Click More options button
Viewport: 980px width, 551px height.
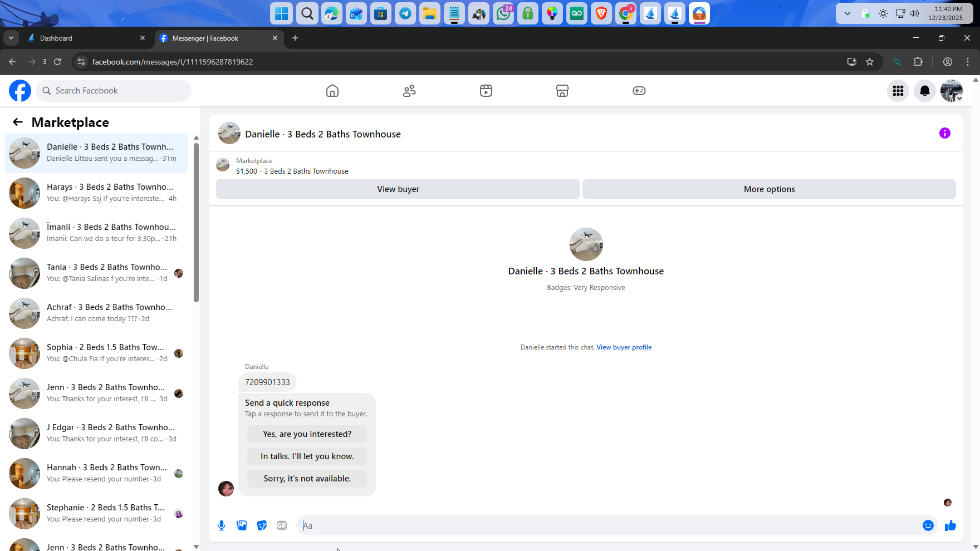[770, 189]
